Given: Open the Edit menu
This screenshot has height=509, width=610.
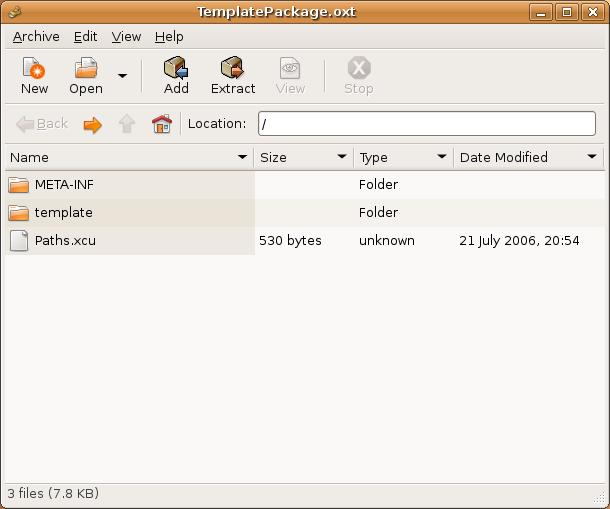Looking at the screenshot, I should pos(86,36).
